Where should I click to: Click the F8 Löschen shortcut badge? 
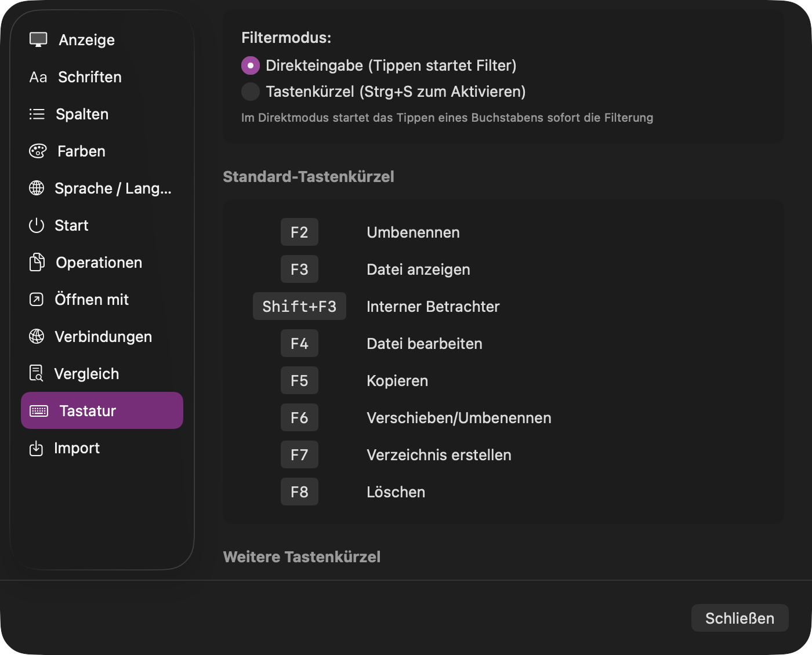tap(299, 492)
